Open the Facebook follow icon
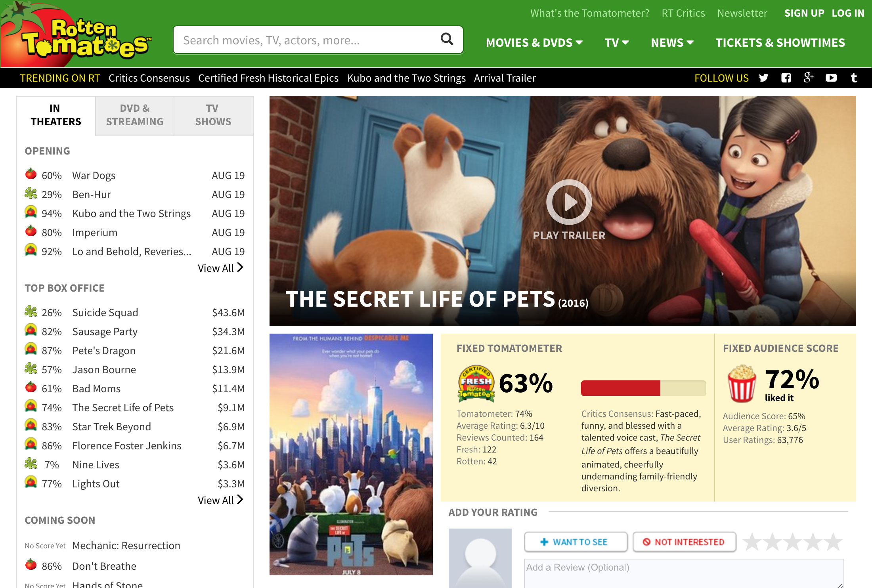This screenshot has width=872, height=588. click(x=786, y=78)
